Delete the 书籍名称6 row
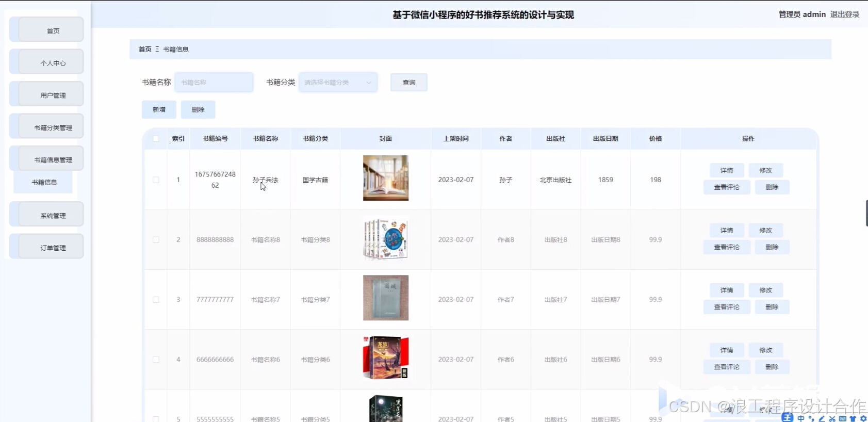 point(772,367)
